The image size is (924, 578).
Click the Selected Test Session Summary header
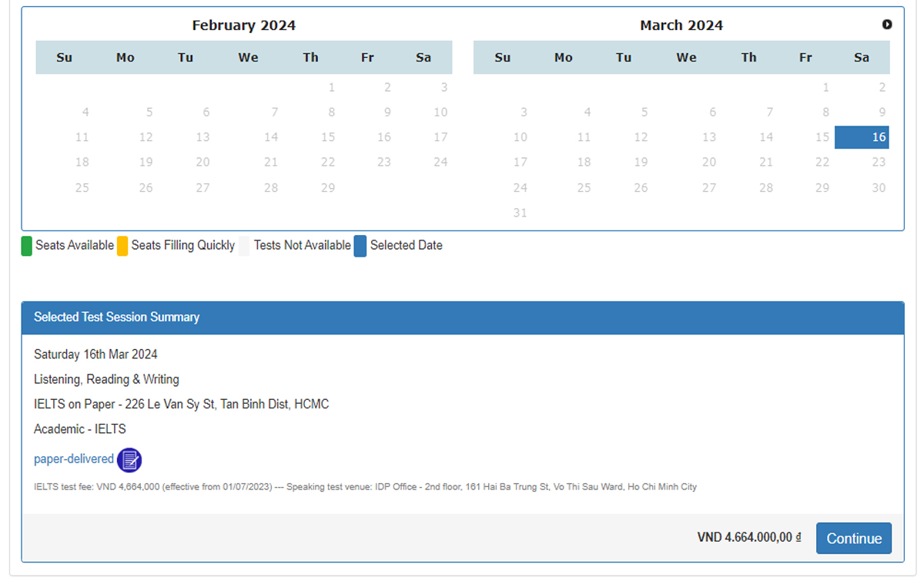pos(116,318)
